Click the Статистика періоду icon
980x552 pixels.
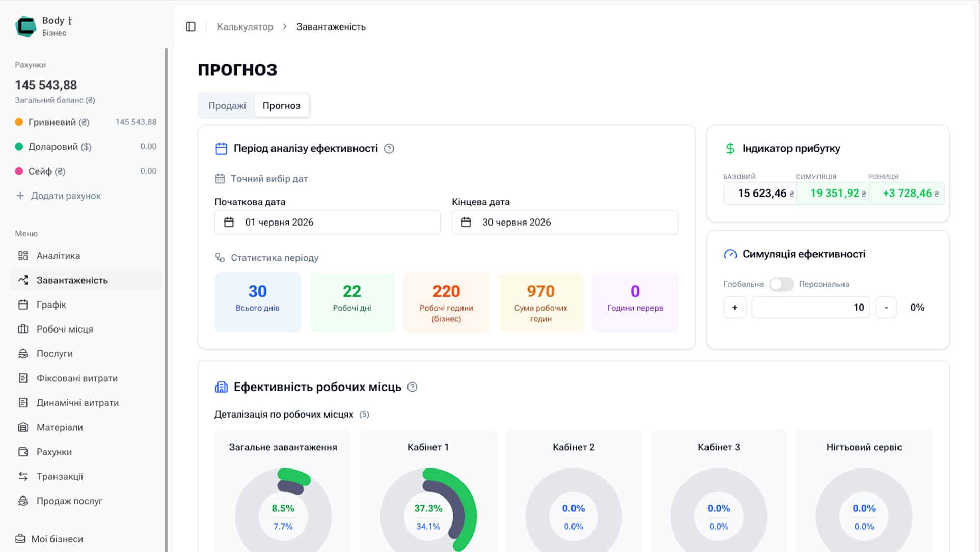(220, 258)
